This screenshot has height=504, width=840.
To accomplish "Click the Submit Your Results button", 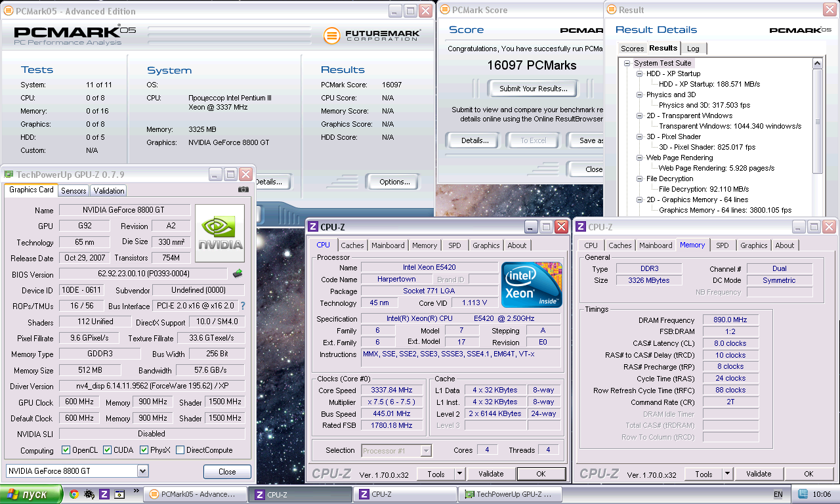I will click(x=534, y=89).
